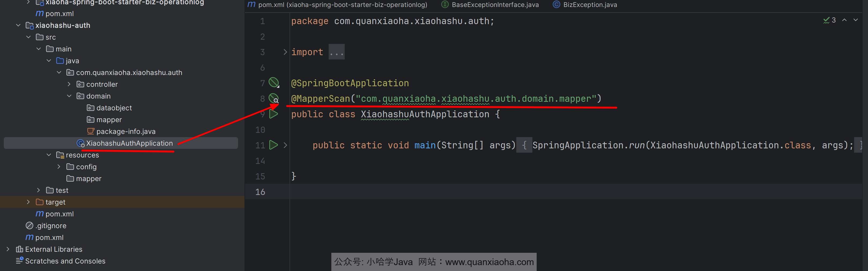Click the folded import ellipsis placeholder
The image size is (868, 271).
[x=336, y=52]
